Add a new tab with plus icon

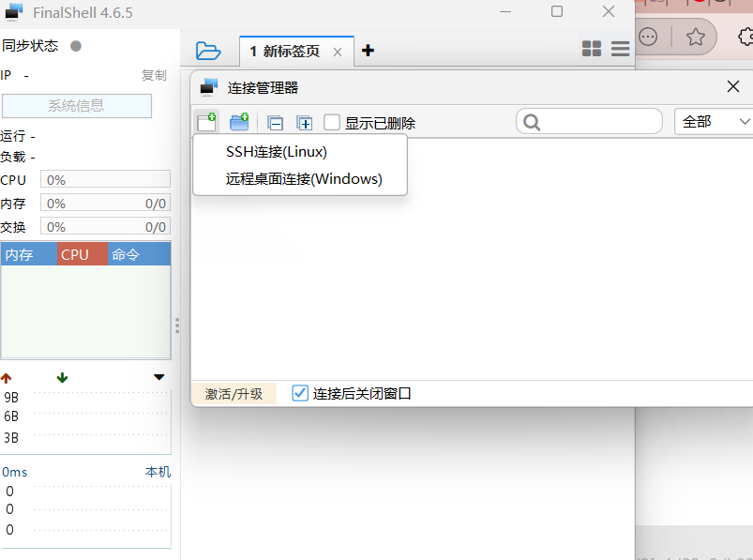368,51
